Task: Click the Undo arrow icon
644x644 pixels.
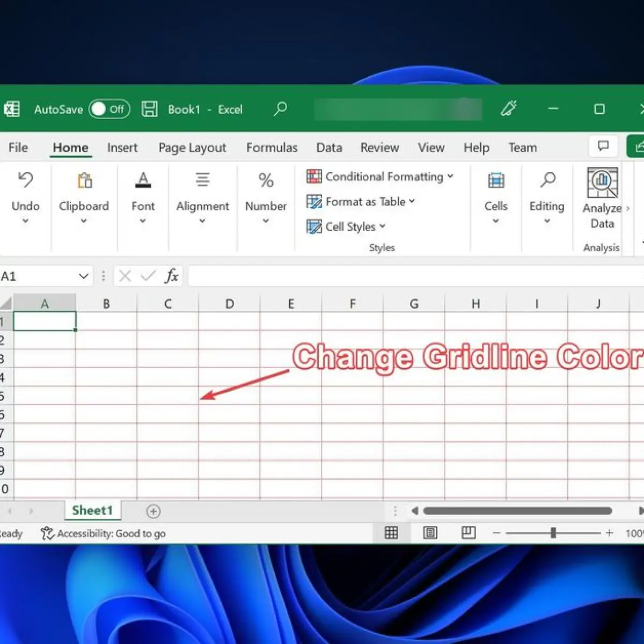Action: (25, 180)
